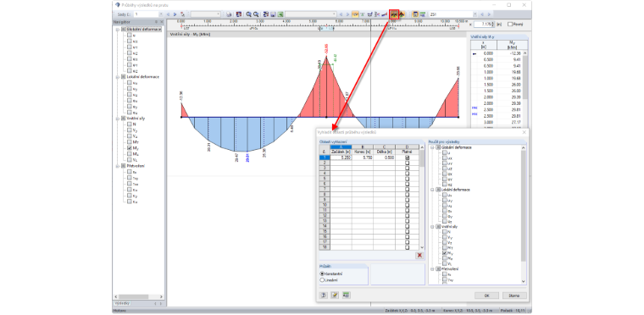Click the third footer icon in the smoothing dialog

(x=346, y=295)
